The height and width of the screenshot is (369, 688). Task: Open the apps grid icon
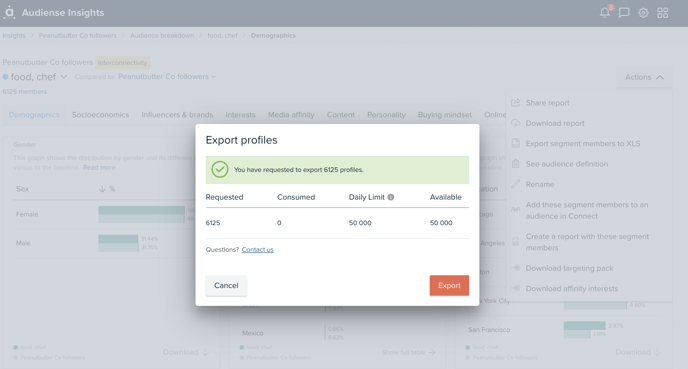point(663,13)
